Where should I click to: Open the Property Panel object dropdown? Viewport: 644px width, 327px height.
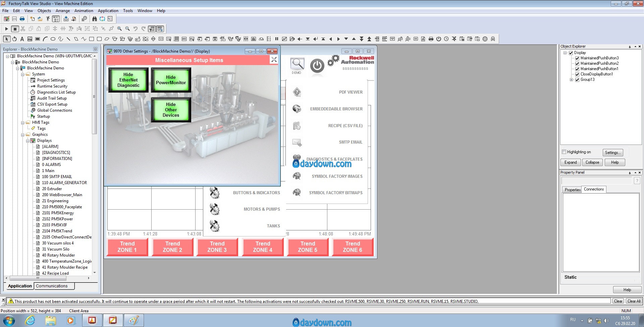[597, 180]
